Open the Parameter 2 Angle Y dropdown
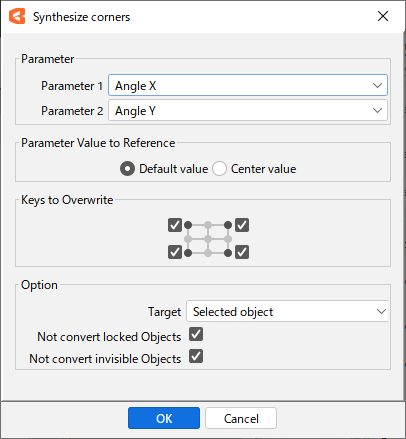 pyautogui.click(x=248, y=110)
